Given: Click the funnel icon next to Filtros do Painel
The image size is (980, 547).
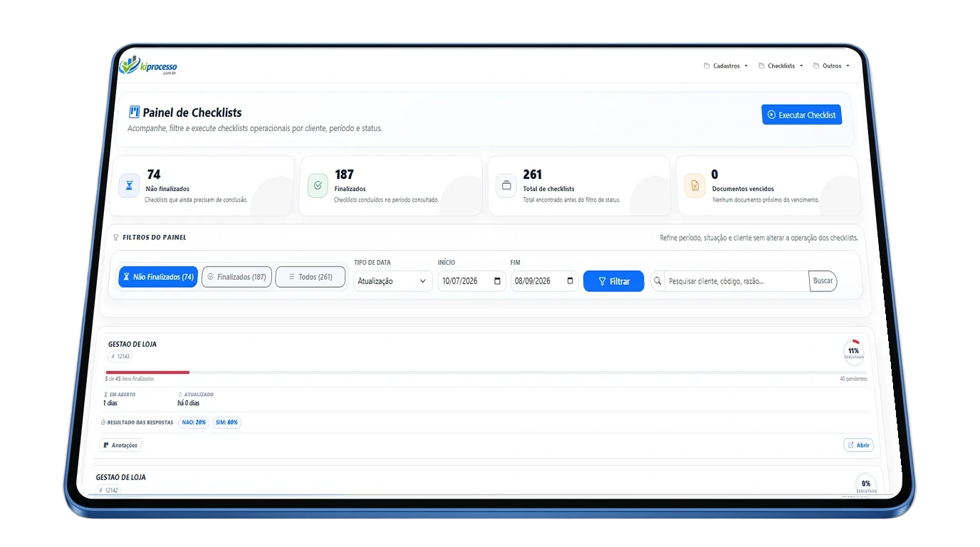Looking at the screenshot, I should pyautogui.click(x=116, y=238).
